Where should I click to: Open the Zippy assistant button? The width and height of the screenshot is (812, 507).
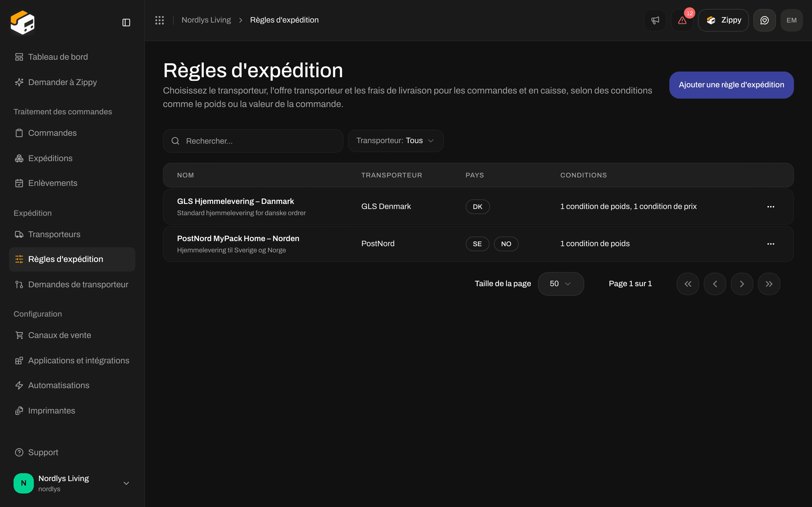click(723, 20)
